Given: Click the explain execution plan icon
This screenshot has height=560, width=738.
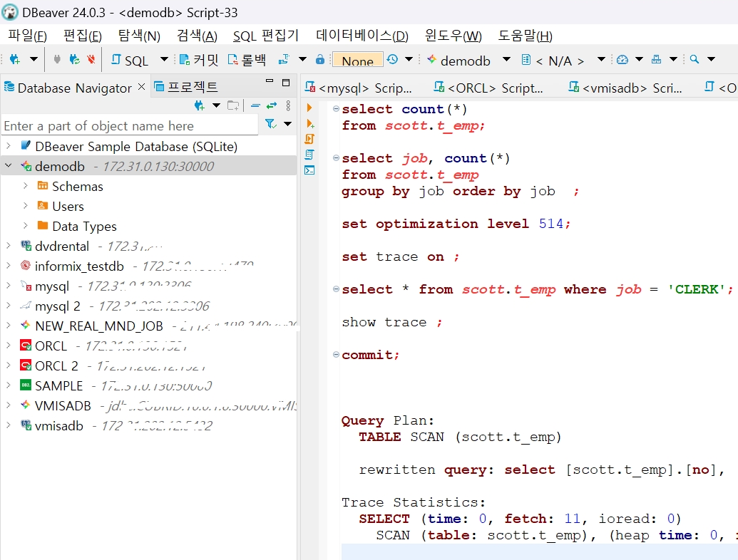Looking at the screenshot, I should click(309, 155).
